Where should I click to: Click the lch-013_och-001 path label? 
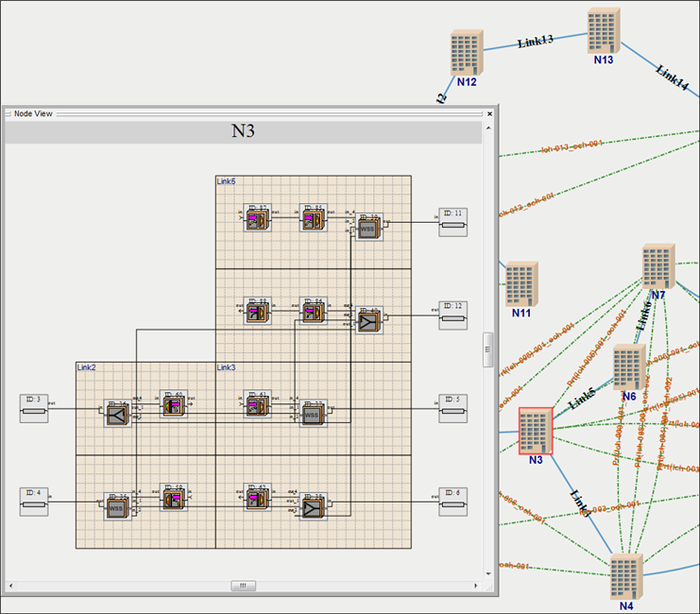tap(572, 147)
